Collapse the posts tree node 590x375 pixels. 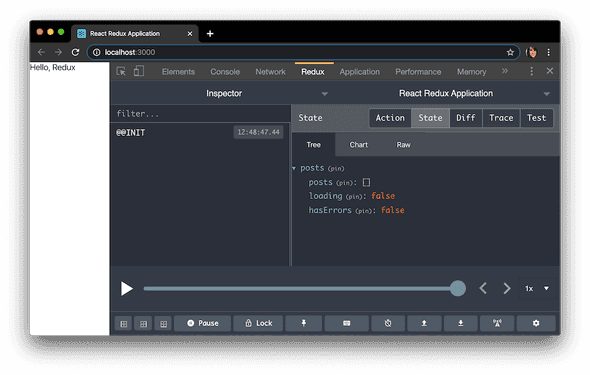pos(294,168)
